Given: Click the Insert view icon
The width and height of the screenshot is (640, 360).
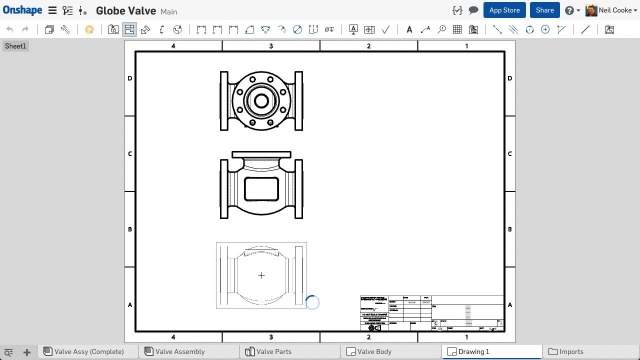Looking at the screenshot, I should pos(113,29).
